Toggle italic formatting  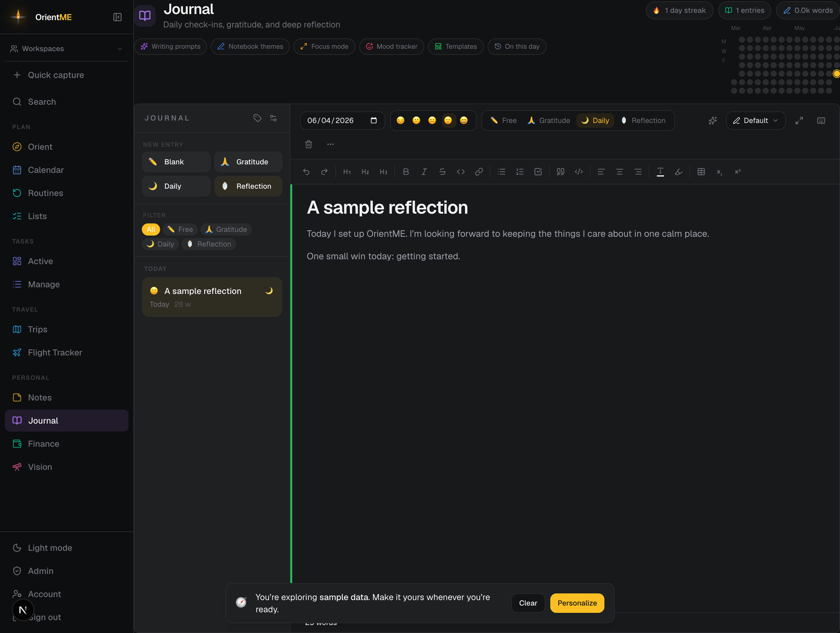coord(424,172)
